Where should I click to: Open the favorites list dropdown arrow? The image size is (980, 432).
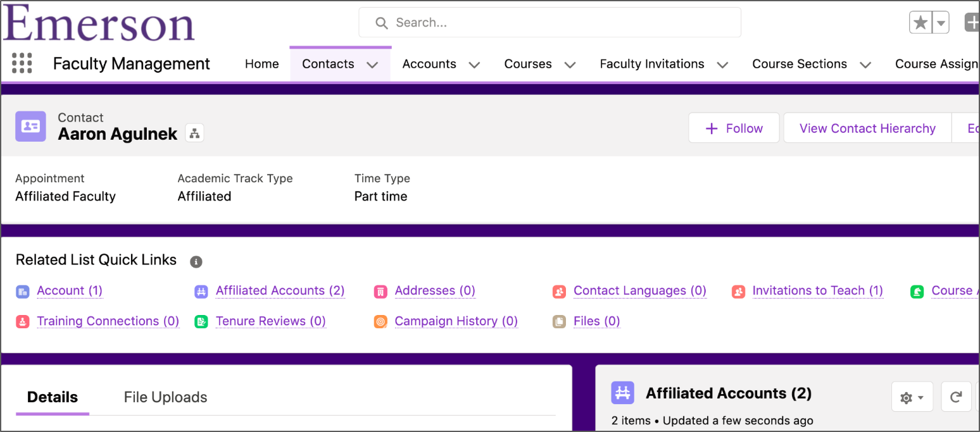pos(941,23)
